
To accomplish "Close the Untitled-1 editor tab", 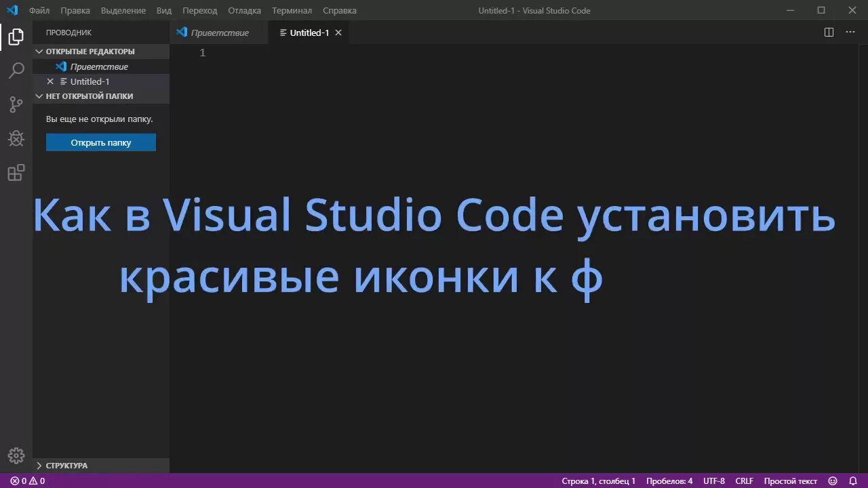I will (338, 33).
